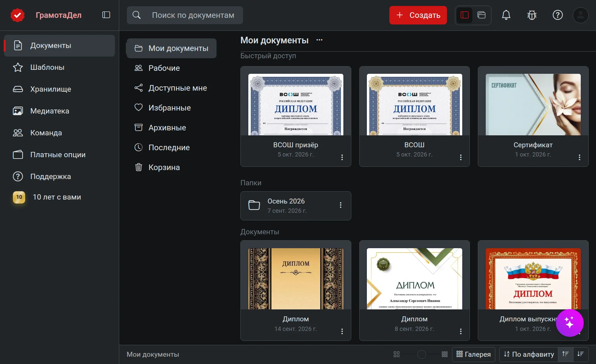The image size is (596, 364).
Task: Switch to the windowed layout toggle
Action: point(481,15)
